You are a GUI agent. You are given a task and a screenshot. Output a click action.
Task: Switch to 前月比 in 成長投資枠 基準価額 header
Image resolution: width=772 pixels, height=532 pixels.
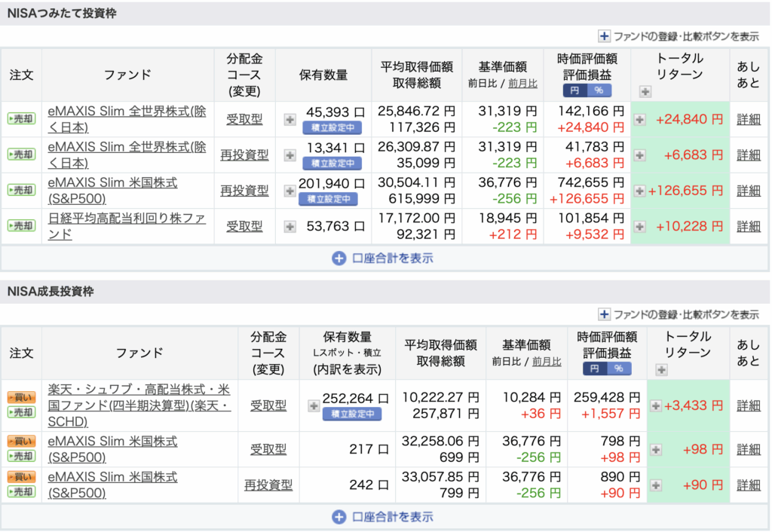tap(547, 362)
